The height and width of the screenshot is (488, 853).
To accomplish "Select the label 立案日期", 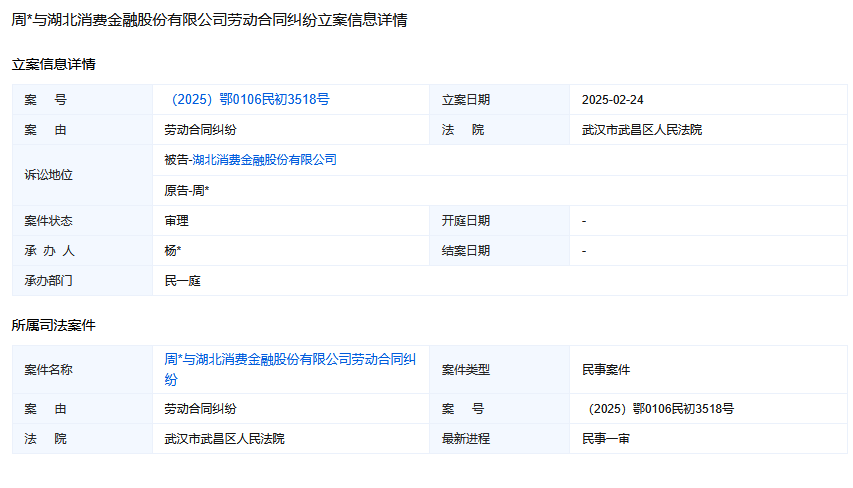I will [466, 100].
